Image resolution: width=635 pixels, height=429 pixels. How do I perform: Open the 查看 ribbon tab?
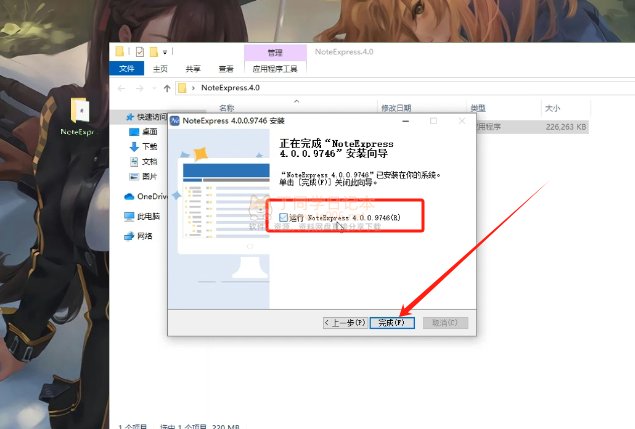point(226,69)
